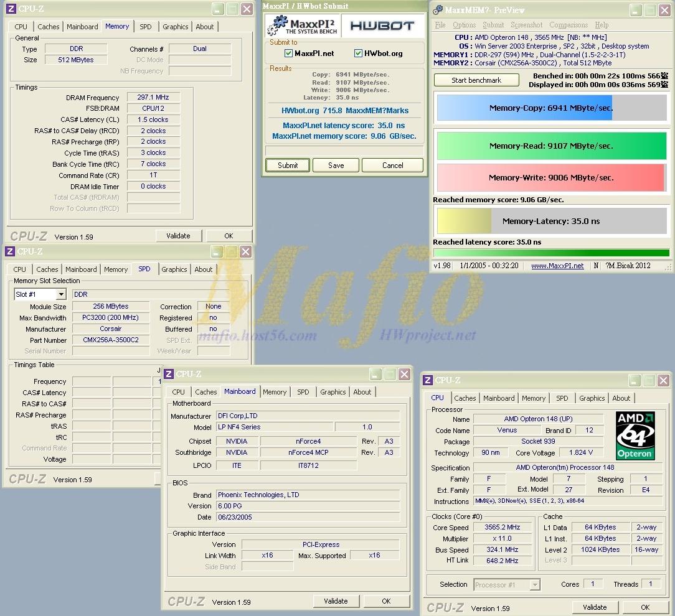
Task: Click the Submit button in HWbot Submit dialog
Action: (x=288, y=165)
